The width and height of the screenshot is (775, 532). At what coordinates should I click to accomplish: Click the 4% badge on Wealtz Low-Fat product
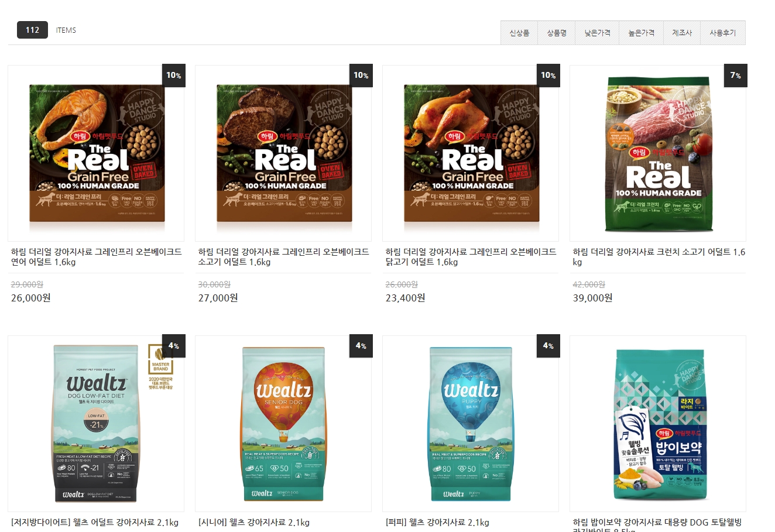pyautogui.click(x=174, y=346)
